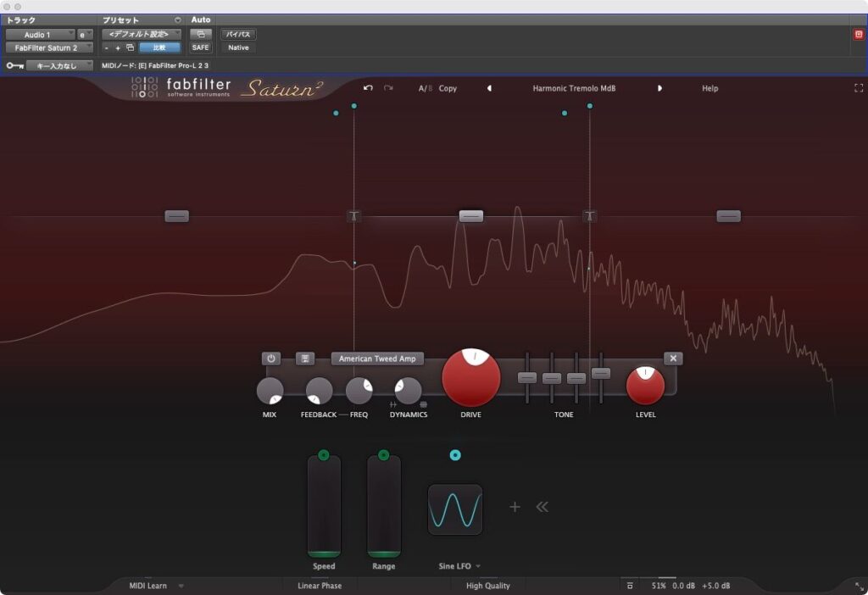
Task: Add a new modulation source with plus
Action: pos(515,507)
